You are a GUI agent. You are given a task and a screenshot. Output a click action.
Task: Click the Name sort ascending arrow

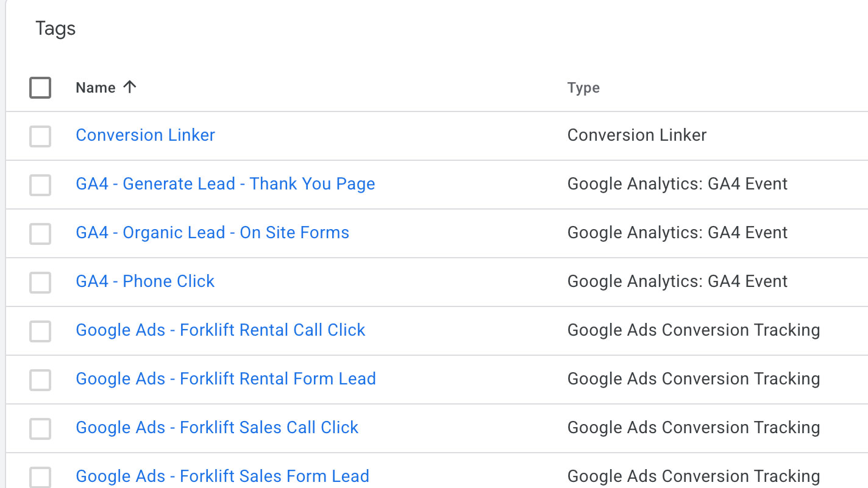click(x=129, y=87)
